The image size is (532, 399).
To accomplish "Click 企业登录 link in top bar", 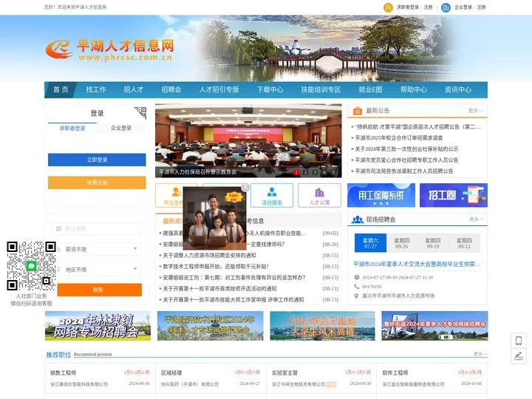I will pos(463,7).
